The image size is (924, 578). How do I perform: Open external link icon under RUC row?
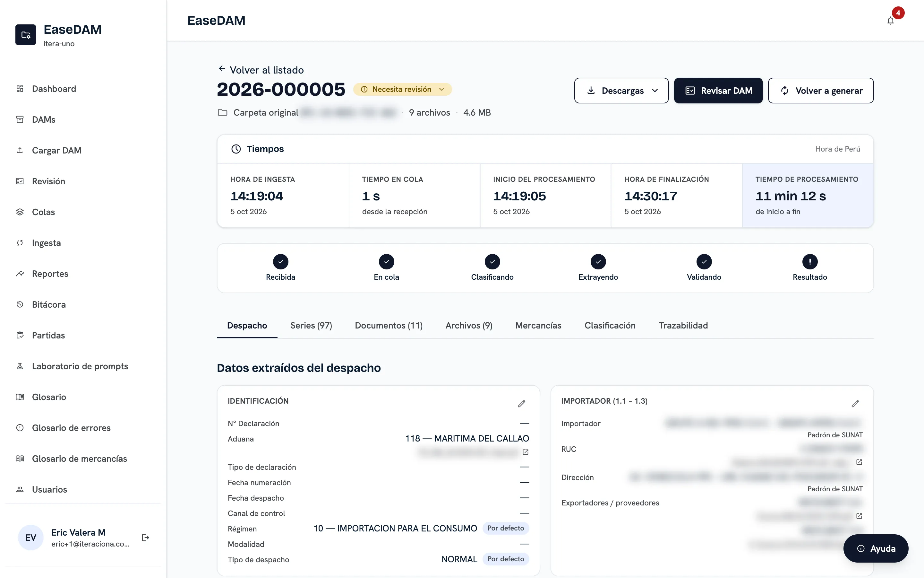[859, 462]
